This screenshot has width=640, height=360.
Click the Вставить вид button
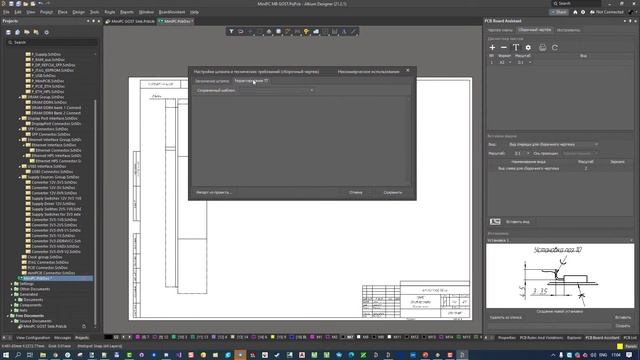[518, 222]
